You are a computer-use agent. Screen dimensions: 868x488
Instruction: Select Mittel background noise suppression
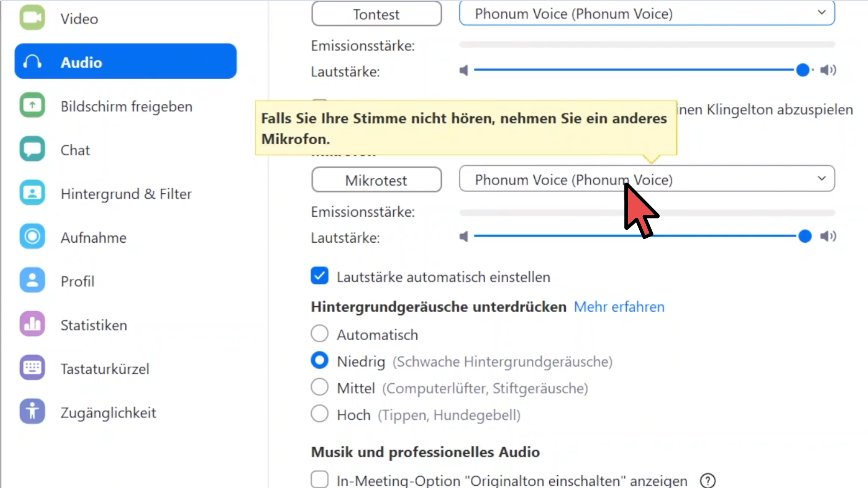click(319, 387)
